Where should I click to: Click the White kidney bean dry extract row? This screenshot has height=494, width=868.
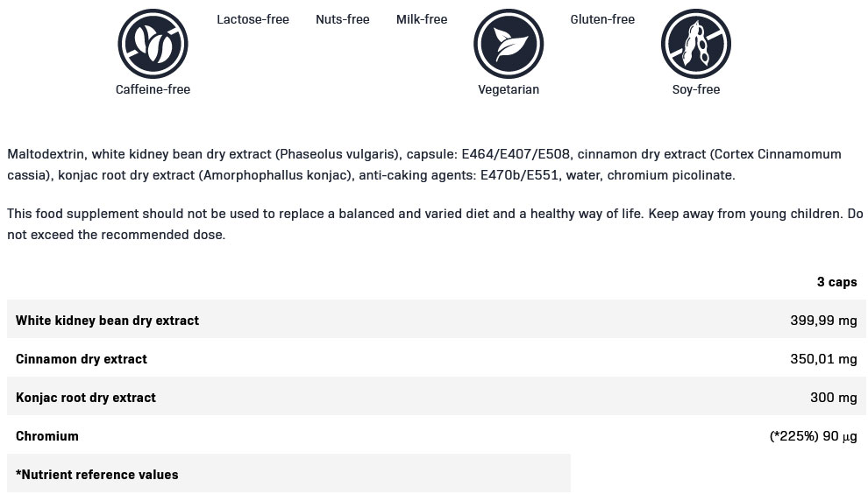coord(107,321)
